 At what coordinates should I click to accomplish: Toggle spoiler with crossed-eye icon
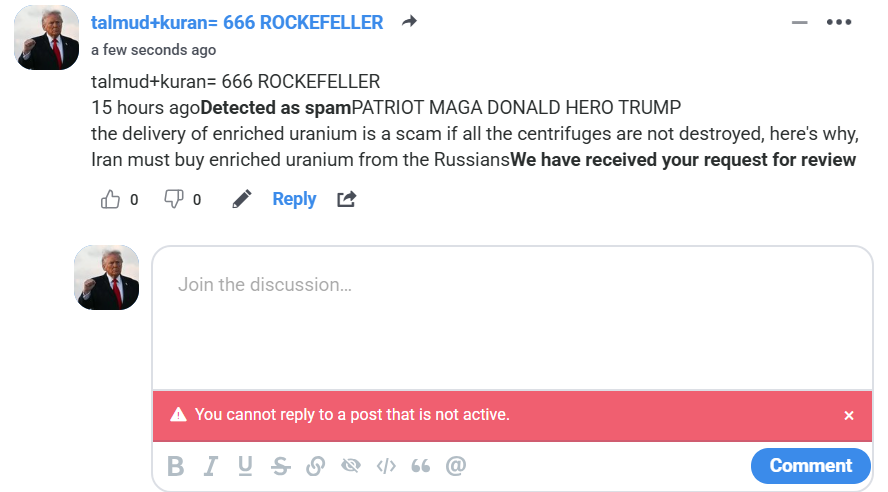(350, 466)
